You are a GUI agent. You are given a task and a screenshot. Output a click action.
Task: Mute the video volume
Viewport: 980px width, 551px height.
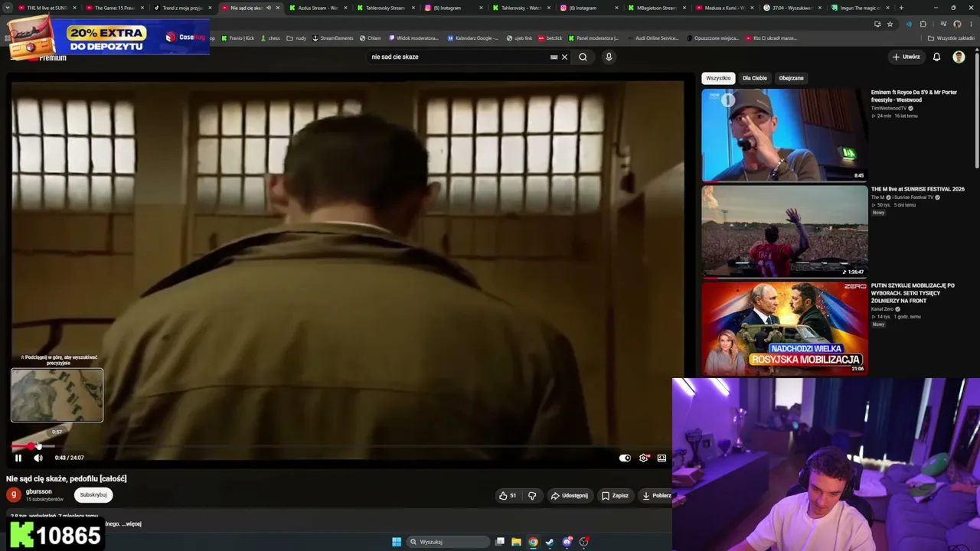click(38, 458)
